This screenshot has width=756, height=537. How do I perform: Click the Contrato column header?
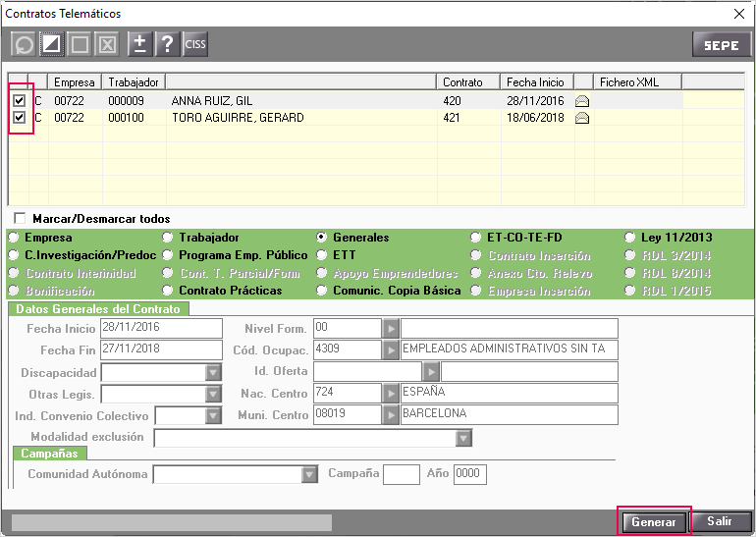tap(468, 81)
